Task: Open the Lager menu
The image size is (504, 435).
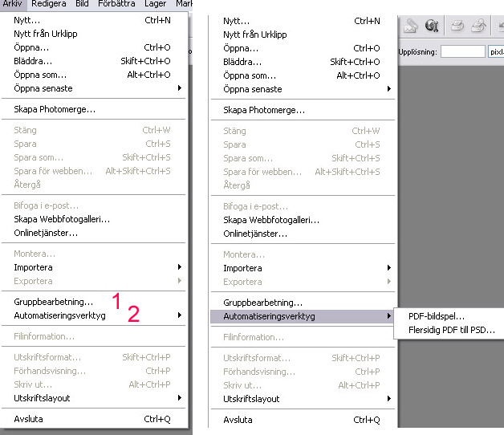Action: click(x=155, y=4)
